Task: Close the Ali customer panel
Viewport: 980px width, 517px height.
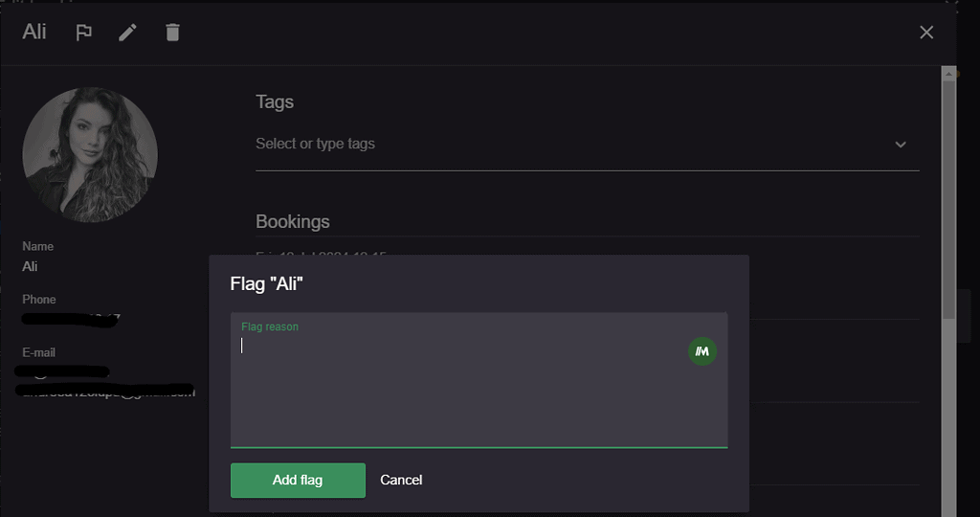Action: 926,33
